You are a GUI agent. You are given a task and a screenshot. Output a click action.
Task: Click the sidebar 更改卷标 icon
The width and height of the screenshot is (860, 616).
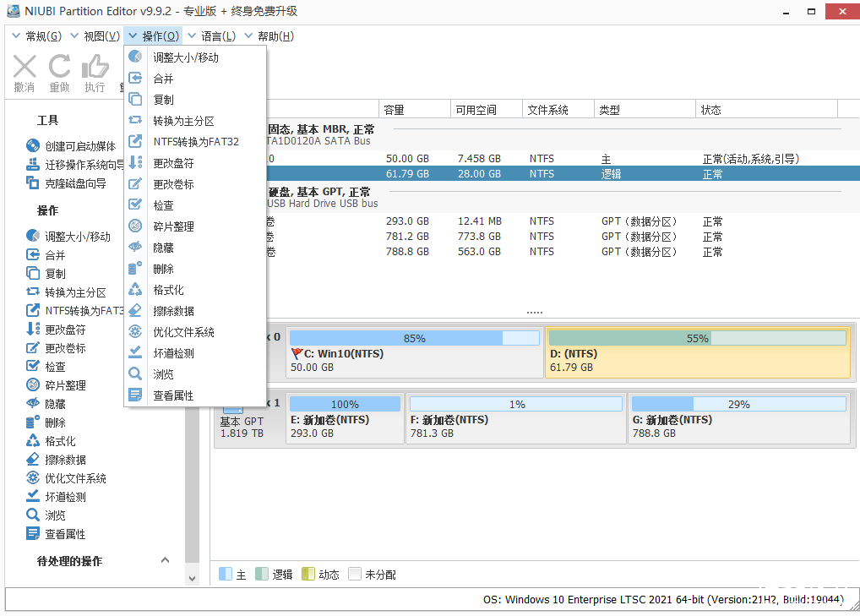33,348
